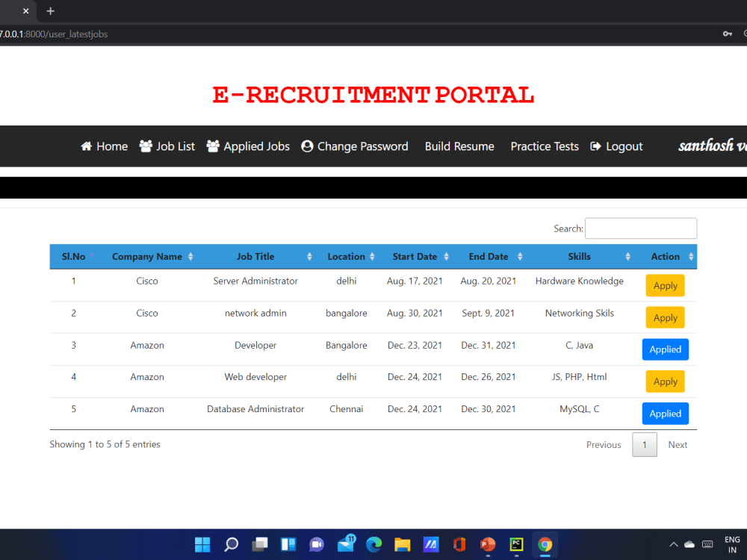Click the browser address bar URL
747x560 pixels.
point(54,34)
